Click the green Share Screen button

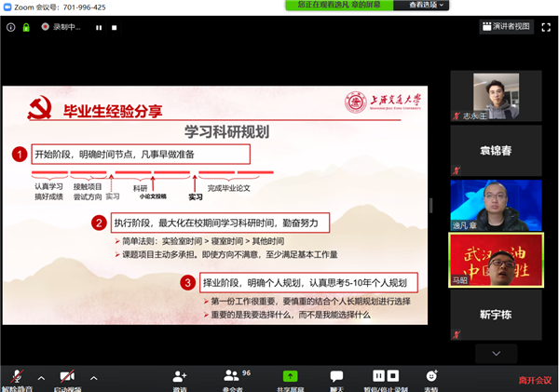(x=290, y=377)
